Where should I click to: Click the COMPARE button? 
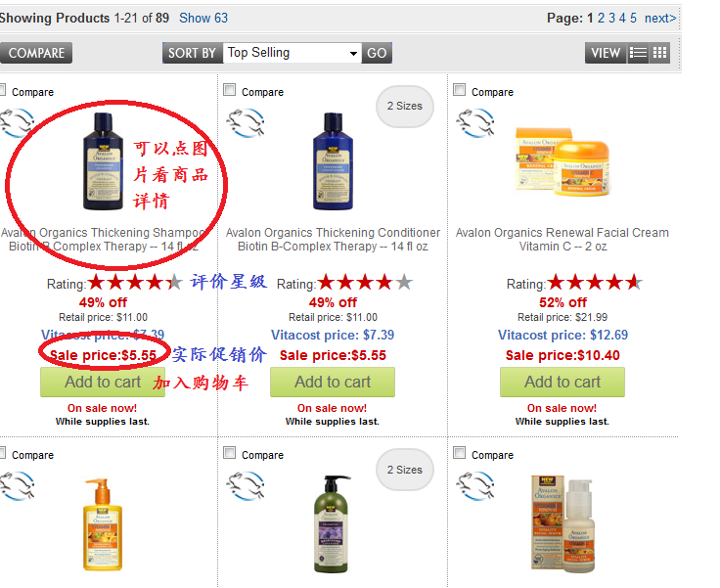[36, 53]
